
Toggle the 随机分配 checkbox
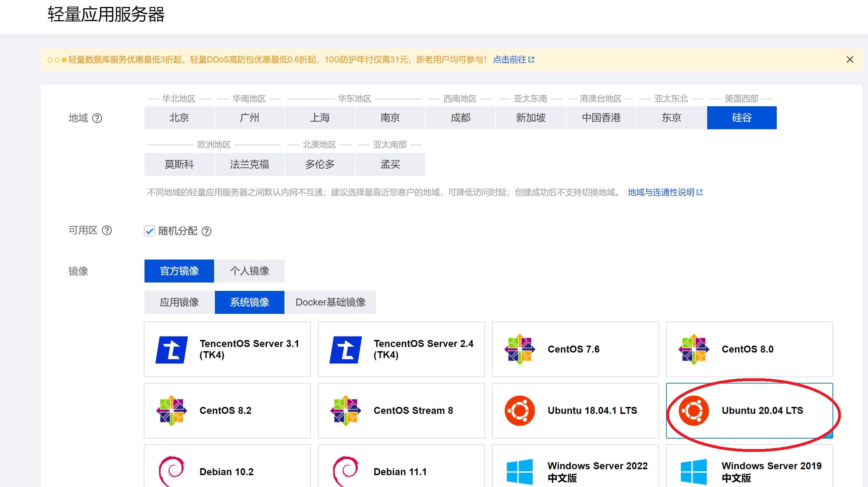pos(149,231)
